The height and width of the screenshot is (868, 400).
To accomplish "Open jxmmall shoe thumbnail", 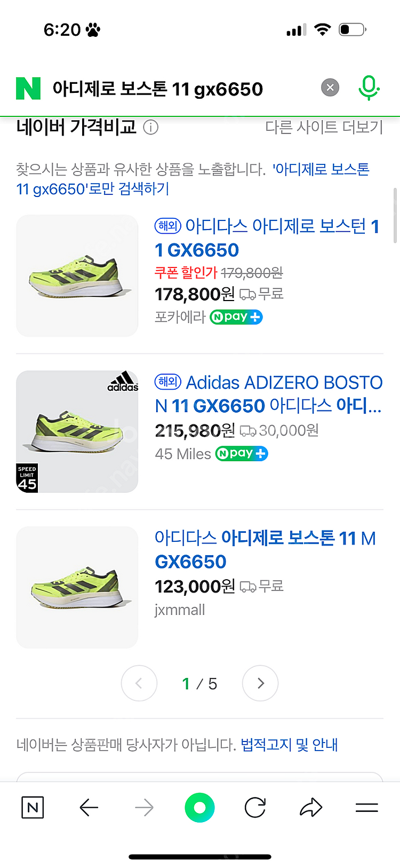I will (77, 587).
